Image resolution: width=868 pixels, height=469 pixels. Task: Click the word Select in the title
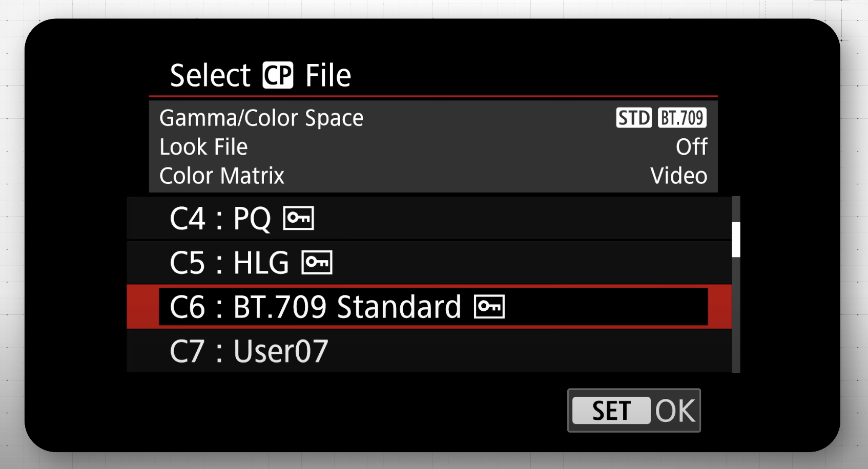[210, 76]
